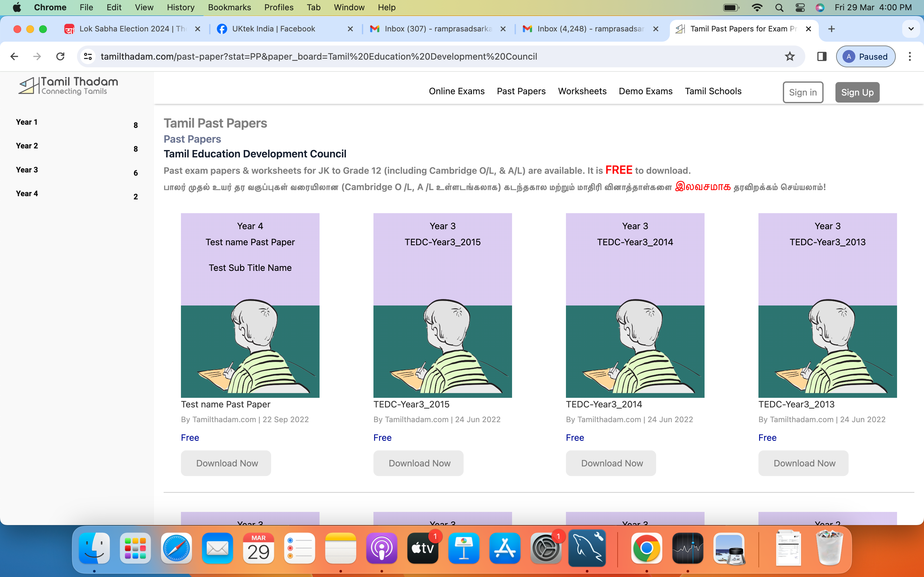
Task: Expand the tab search dropdown arrow
Action: pyautogui.click(x=911, y=29)
